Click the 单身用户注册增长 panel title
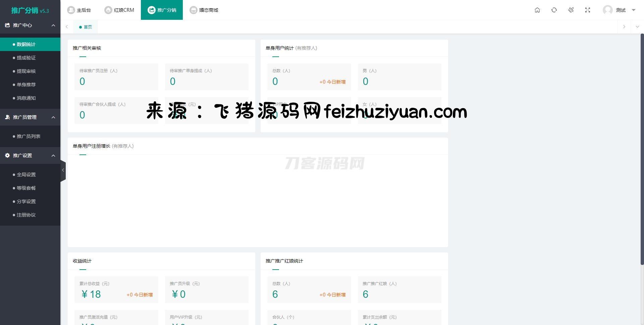644x325 pixels. click(103, 146)
